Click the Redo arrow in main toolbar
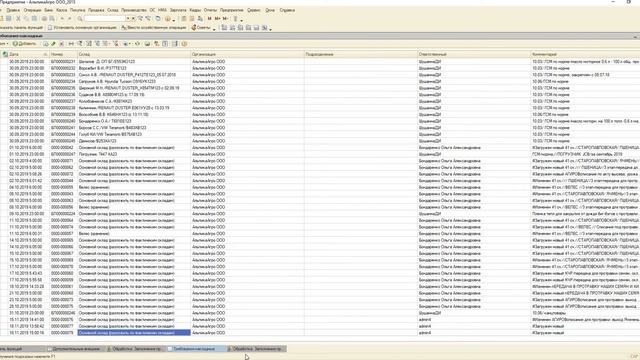 click(70, 18)
